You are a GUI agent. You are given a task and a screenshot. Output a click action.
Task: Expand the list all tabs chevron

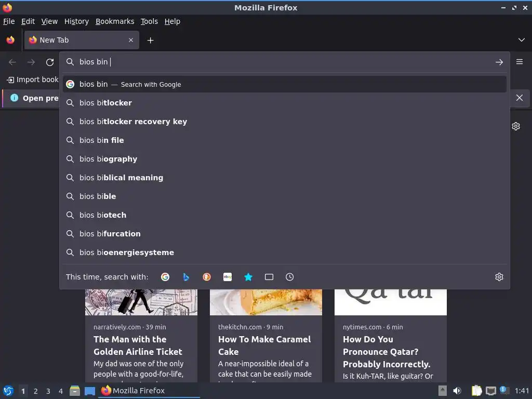[522, 40]
